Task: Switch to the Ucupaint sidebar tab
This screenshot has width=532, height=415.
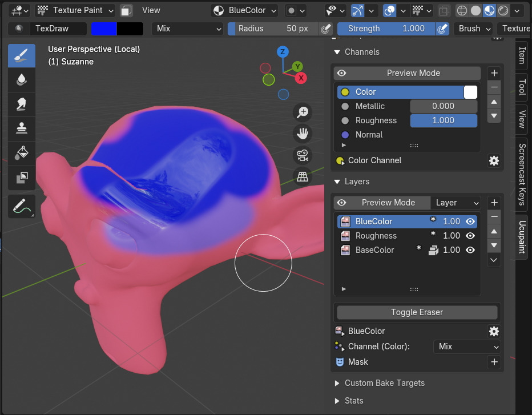Action: tap(522, 237)
